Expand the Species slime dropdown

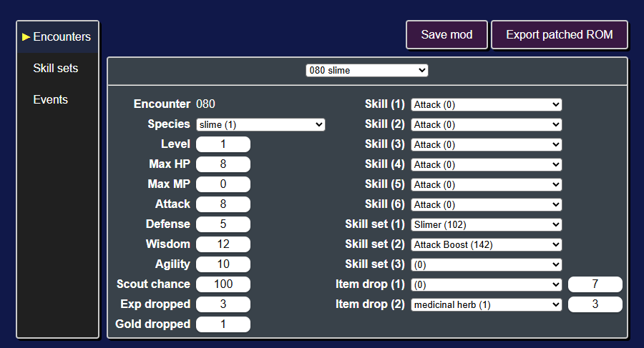[x=260, y=125]
